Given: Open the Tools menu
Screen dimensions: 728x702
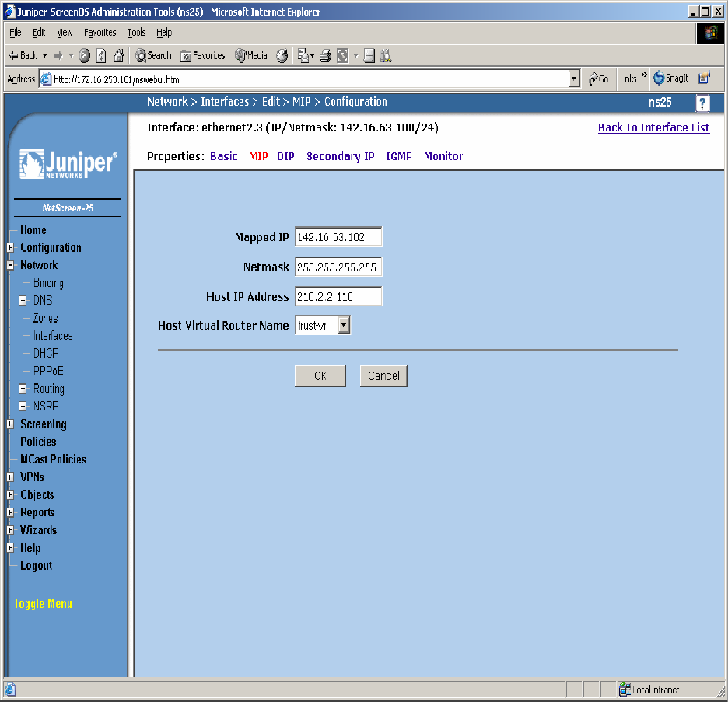Looking at the screenshot, I should (137, 33).
